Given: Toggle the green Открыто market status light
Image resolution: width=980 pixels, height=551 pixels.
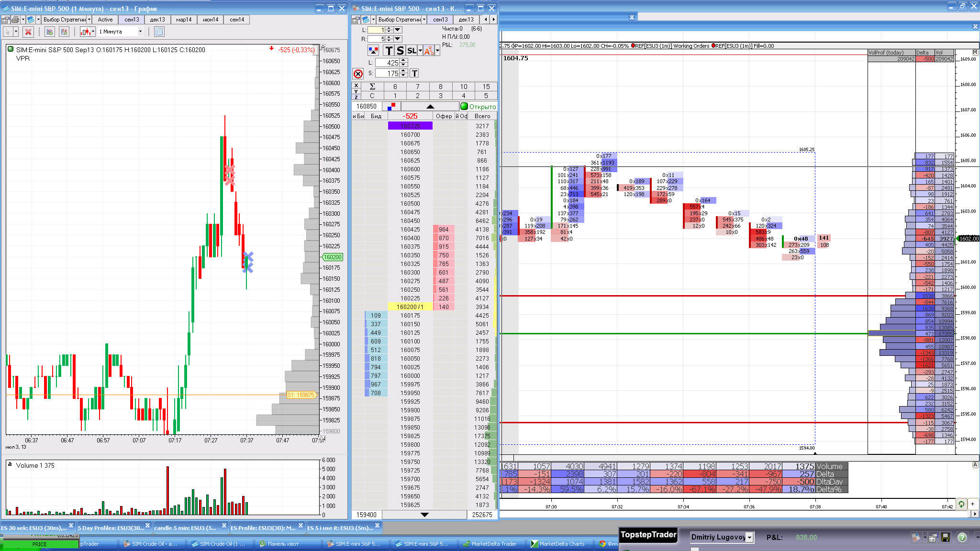Looking at the screenshot, I should click(x=464, y=106).
